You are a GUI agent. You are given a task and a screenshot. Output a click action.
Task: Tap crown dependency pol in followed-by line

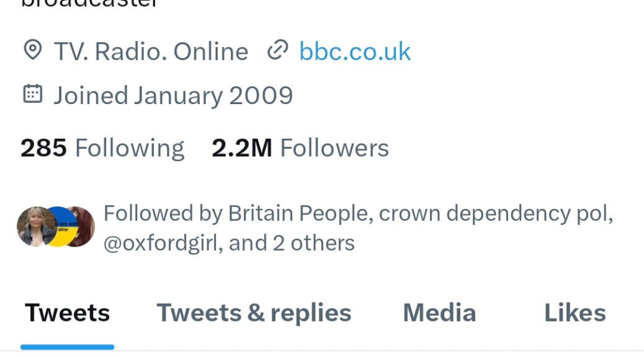(x=496, y=213)
